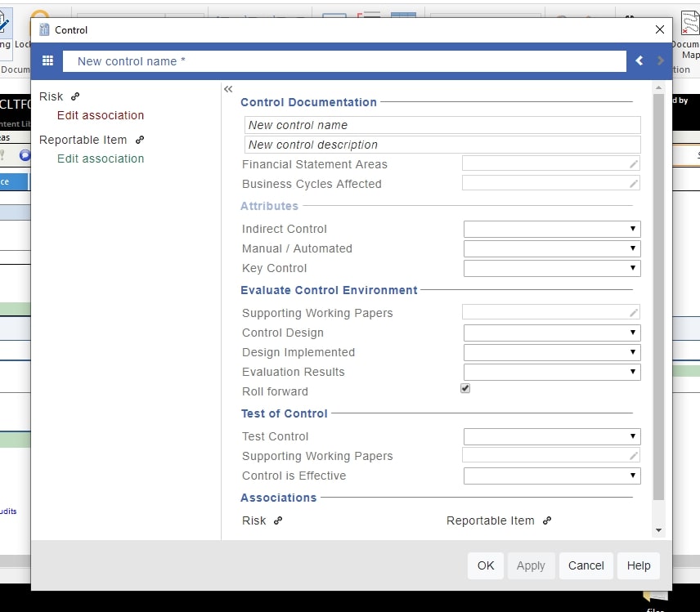The width and height of the screenshot is (700, 612).
Task: Expand the Manual / Automated dropdown
Action: (x=552, y=248)
